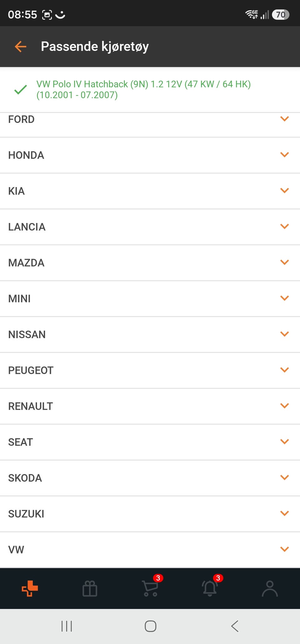The image size is (300, 644).
Task: Tap the orange back arrow icon
Action: pos(21,47)
